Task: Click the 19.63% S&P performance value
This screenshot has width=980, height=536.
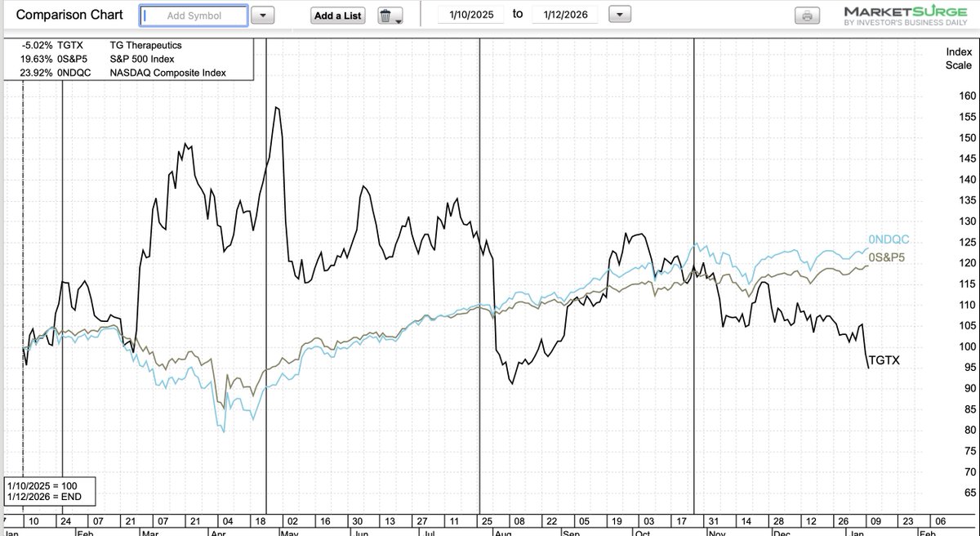Action: [36, 60]
